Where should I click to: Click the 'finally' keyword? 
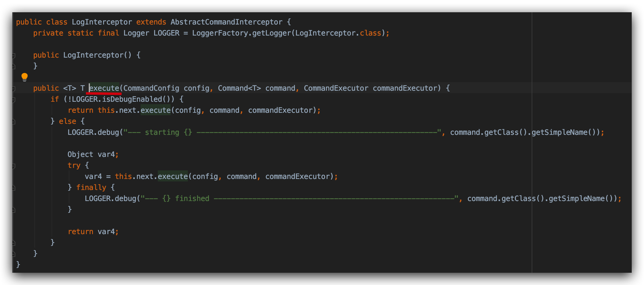[91, 188]
